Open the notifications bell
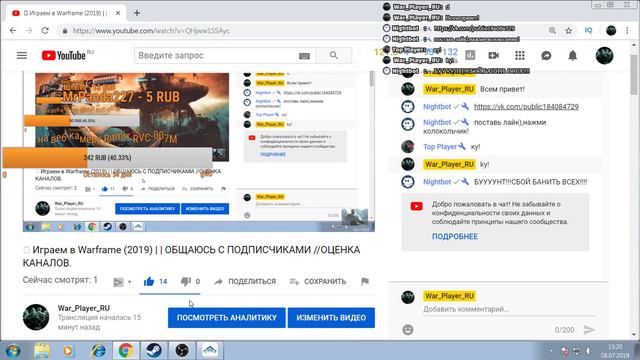The height and width of the screenshot is (360, 640). pos(573,55)
